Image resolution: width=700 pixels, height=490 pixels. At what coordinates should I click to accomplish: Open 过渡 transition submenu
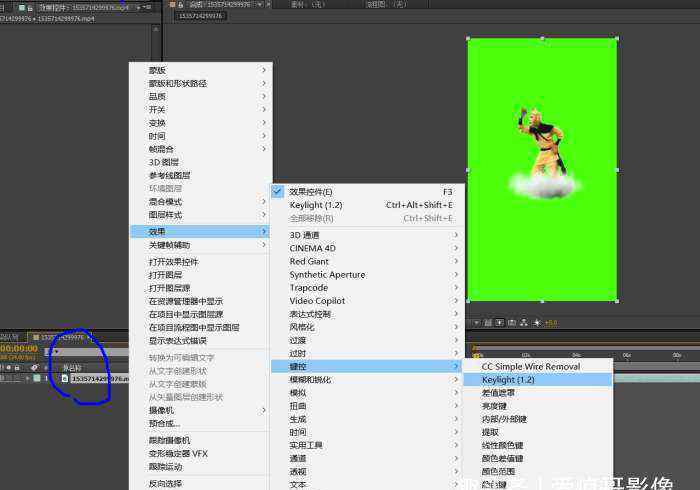366,341
